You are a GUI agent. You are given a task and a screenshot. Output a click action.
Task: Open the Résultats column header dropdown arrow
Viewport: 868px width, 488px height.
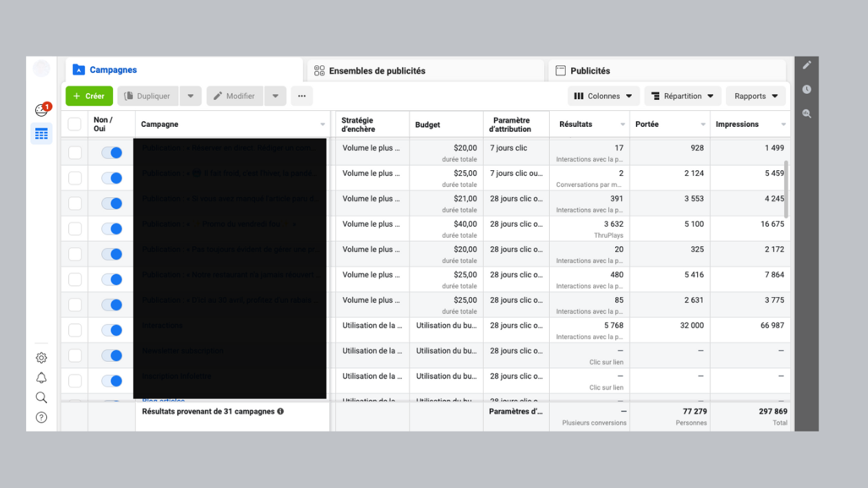click(x=623, y=125)
